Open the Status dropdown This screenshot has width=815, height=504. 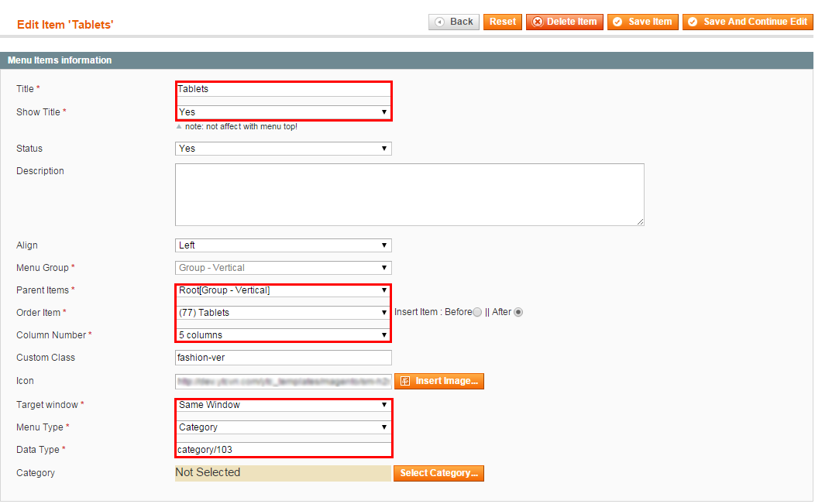click(284, 149)
